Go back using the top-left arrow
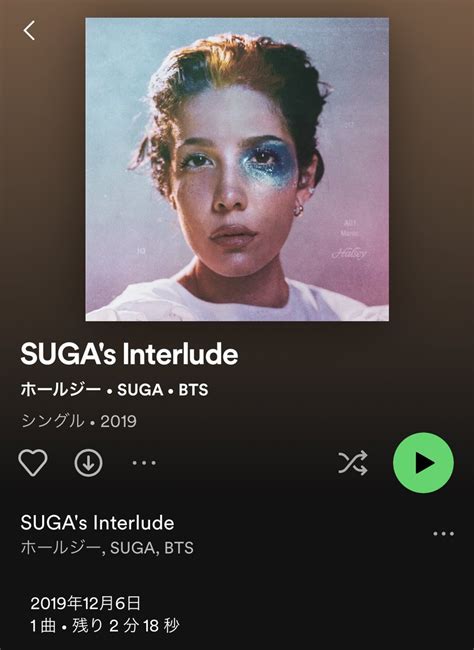Screen dimensions: 474x650 tap(29, 30)
